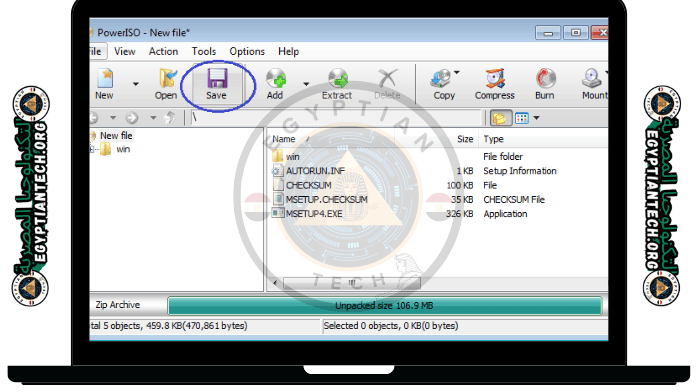Screen dimensions: 698x392
Task: Click the horizontal scrollbar in file list
Action: click(x=352, y=283)
